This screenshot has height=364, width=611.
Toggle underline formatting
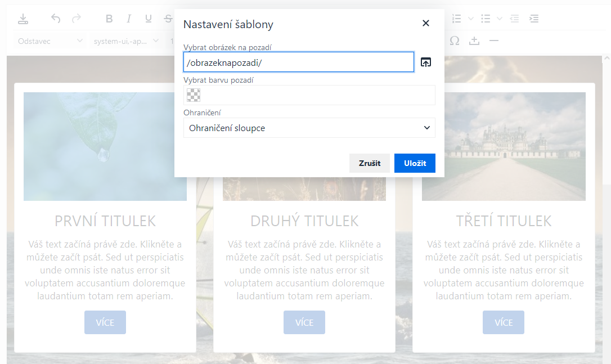[149, 19]
